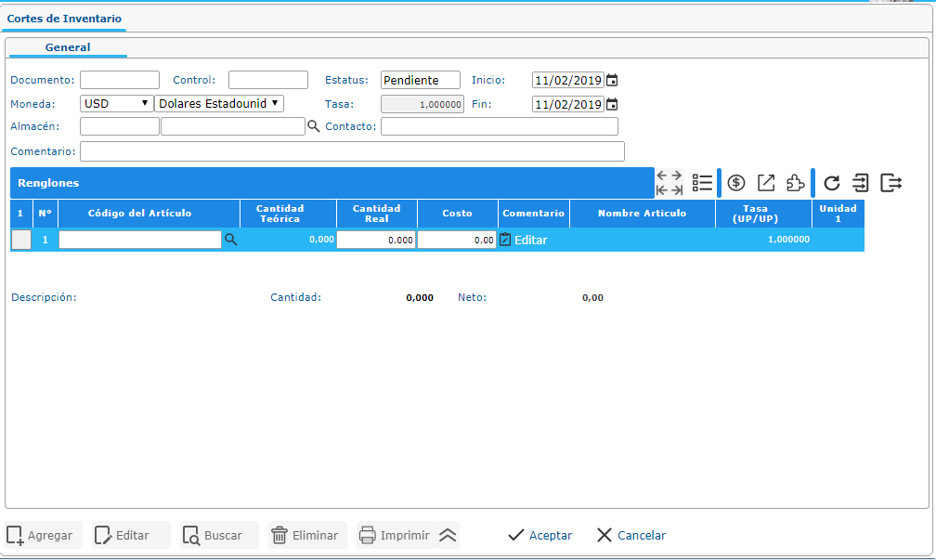
Task: Click the checklist icon in Renglones toolbar
Action: [702, 183]
